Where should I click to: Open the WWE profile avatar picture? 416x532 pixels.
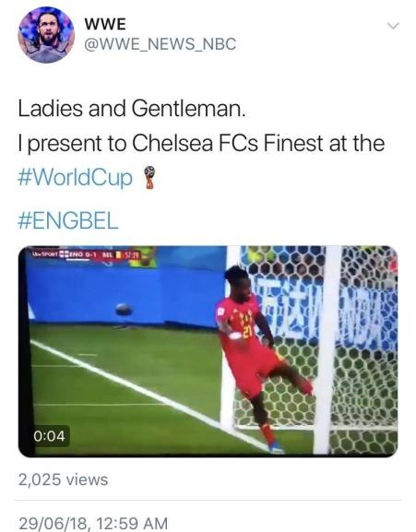click(x=46, y=35)
